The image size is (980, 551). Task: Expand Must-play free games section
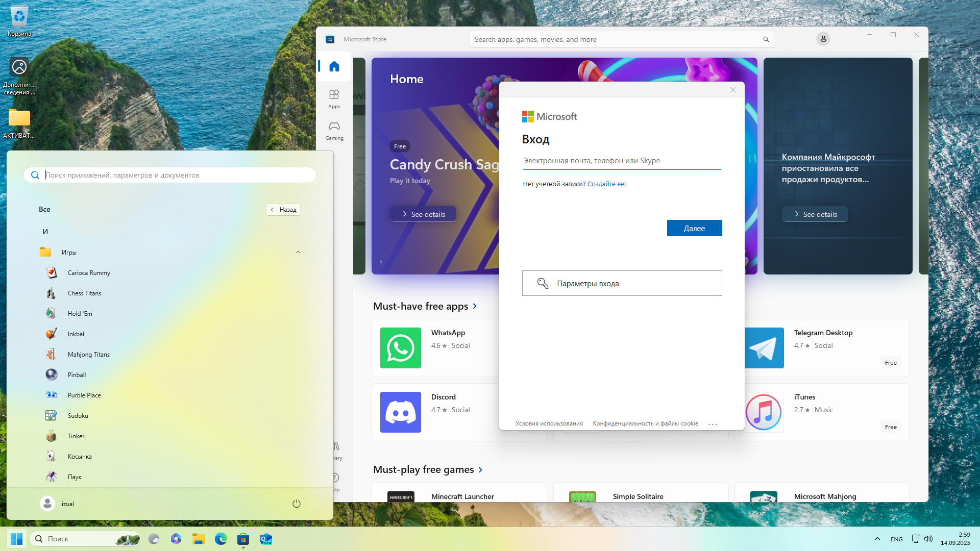[428, 469]
